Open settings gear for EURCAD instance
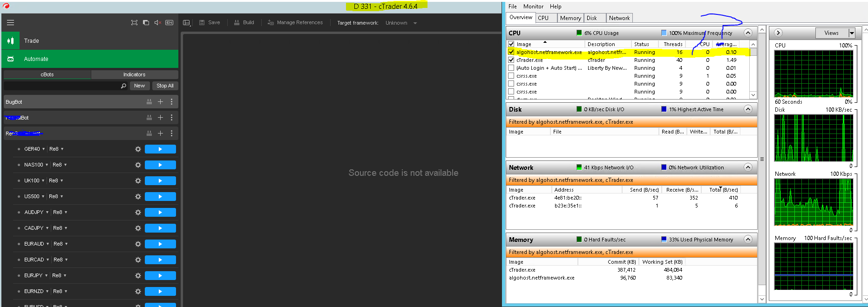868x307 pixels. [x=138, y=260]
